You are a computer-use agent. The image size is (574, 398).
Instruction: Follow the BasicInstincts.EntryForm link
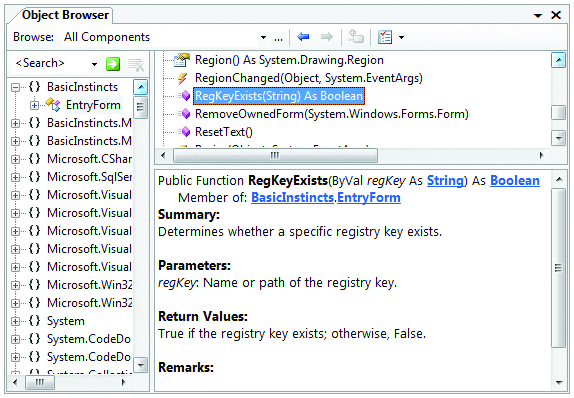[326, 198]
